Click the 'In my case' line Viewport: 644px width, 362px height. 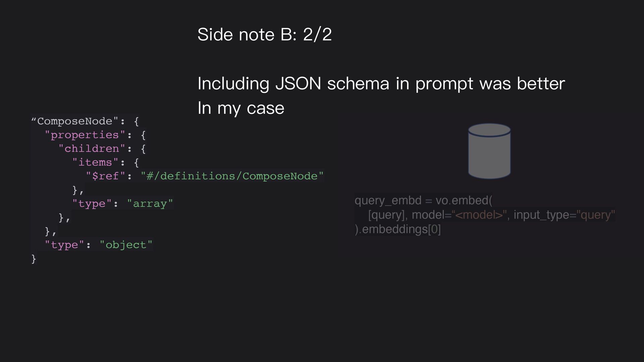(241, 108)
